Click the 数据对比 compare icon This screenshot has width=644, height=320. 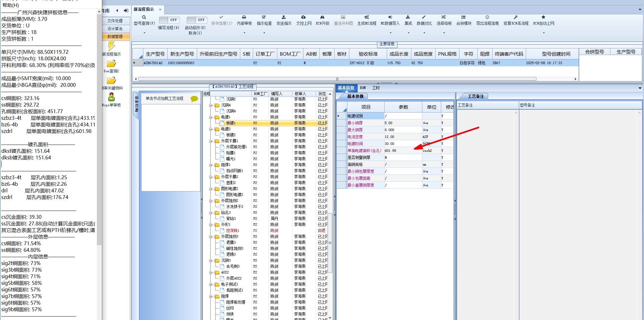(x=424, y=17)
